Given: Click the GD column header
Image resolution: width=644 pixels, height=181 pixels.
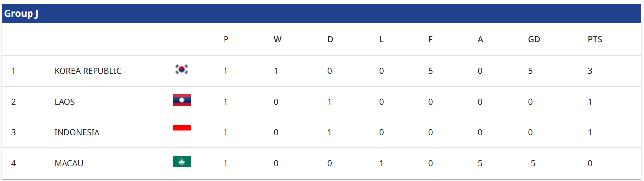Looking at the screenshot, I should (x=534, y=40).
